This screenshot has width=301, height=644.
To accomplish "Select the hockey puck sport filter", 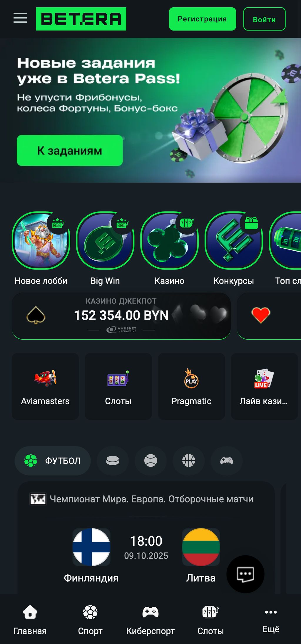I will tap(113, 461).
